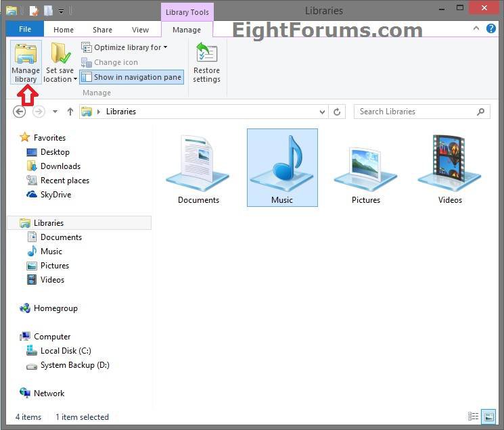
Task: Click New folder quick access icon
Action: pyautogui.click(x=48, y=11)
